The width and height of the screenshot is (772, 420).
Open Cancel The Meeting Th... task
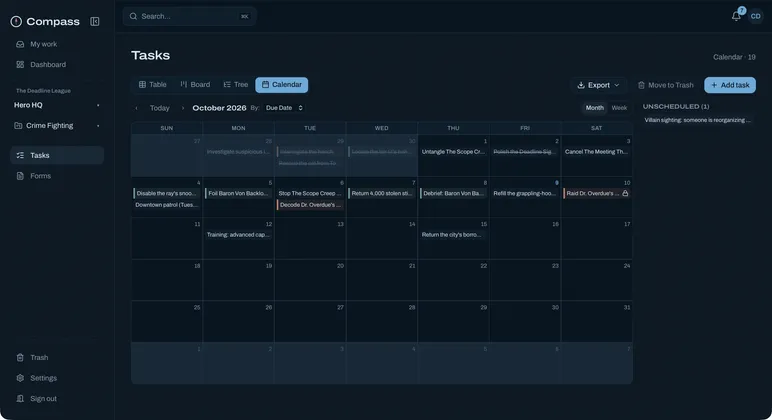tap(596, 152)
